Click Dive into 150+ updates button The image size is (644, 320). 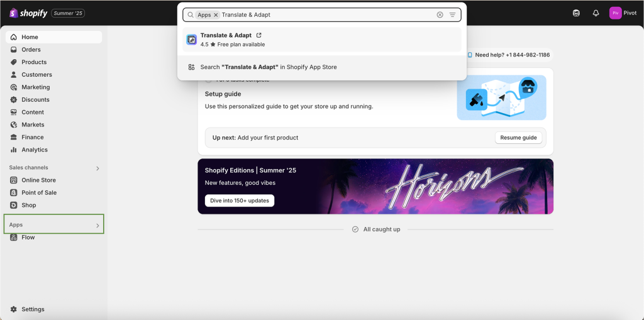tap(240, 201)
